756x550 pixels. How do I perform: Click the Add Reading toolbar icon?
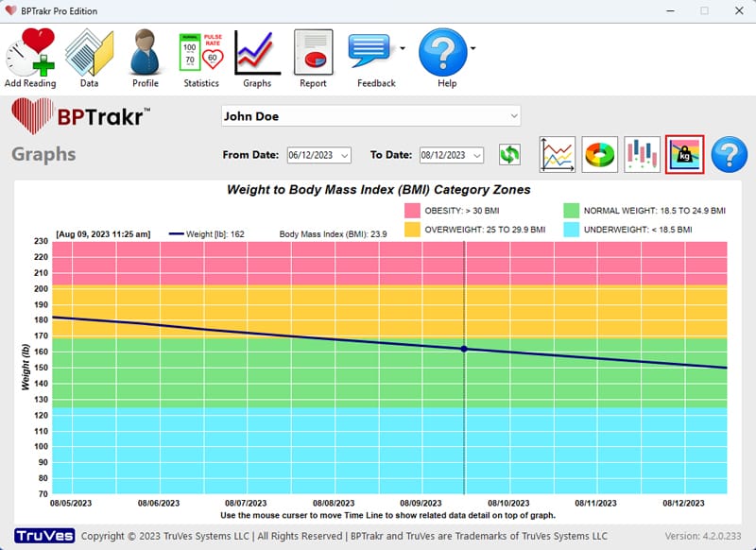(x=30, y=57)
